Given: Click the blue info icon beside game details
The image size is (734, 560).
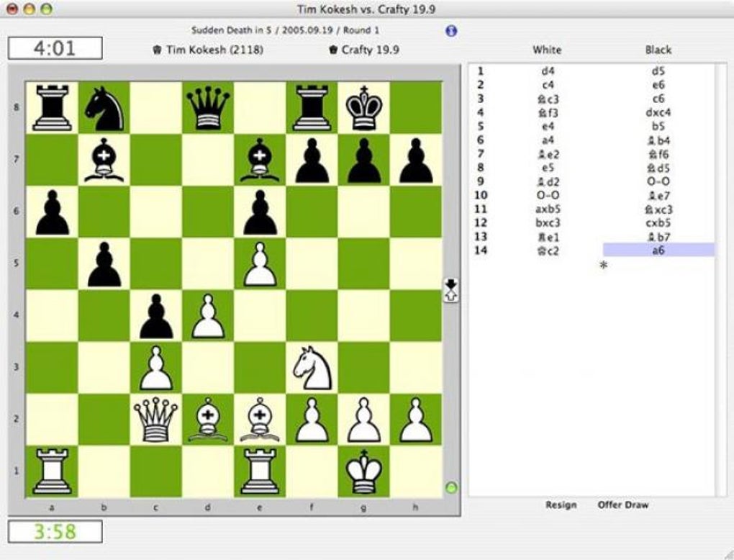Looking at the screenshot, I should (x=450, y=31).
